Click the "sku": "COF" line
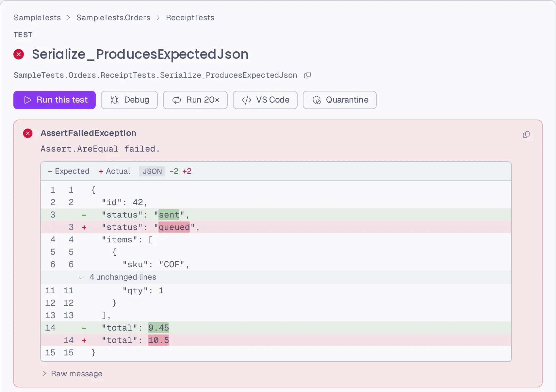 276,265
